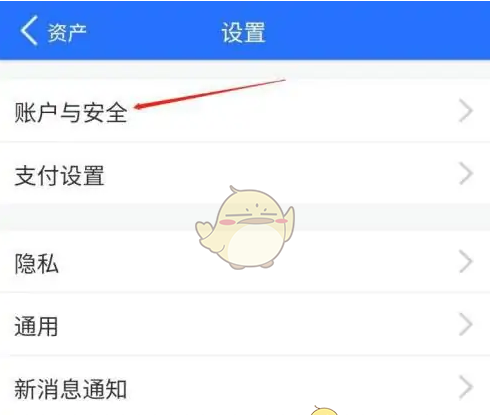Click the blue header bar background
Viewport: 490px width, 415px height.
click(x=367, y=31)
